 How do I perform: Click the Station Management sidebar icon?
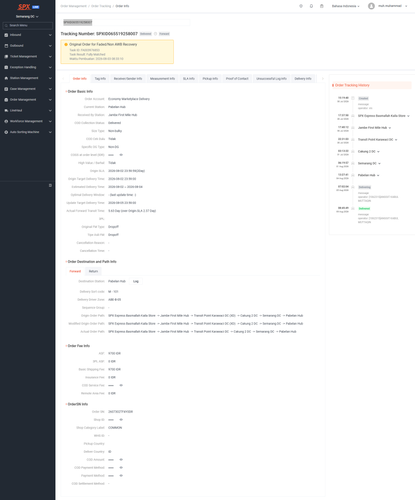point(6,78)
